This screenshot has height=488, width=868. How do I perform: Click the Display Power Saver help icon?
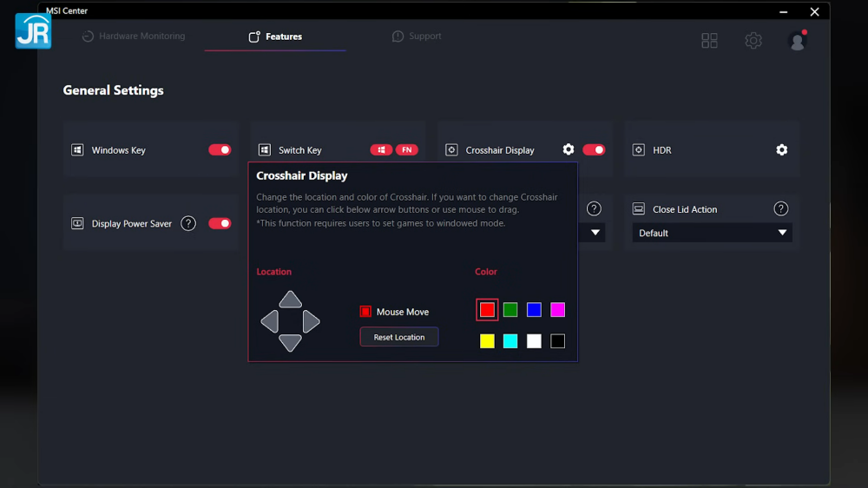click(188, 224)
